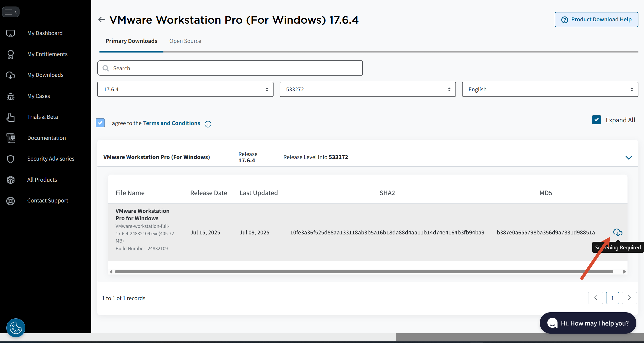Click the My Downloads cloud icon

coord(10,75)
